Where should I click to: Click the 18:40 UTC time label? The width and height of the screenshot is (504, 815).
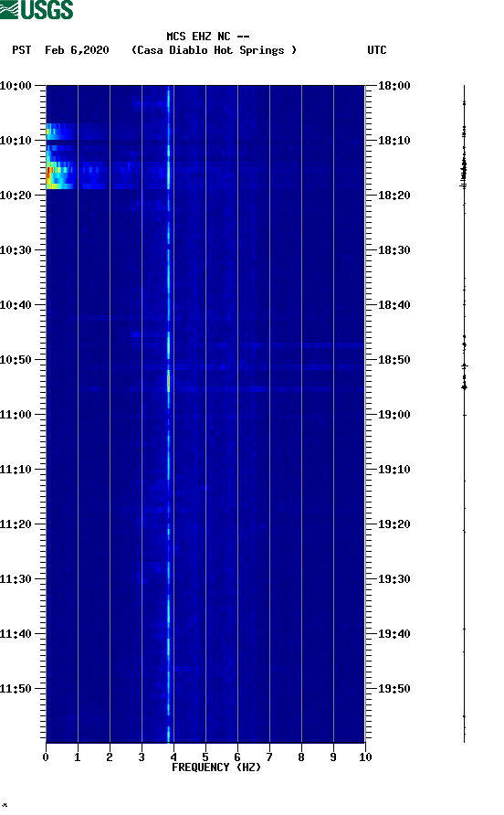coord(394,304)
